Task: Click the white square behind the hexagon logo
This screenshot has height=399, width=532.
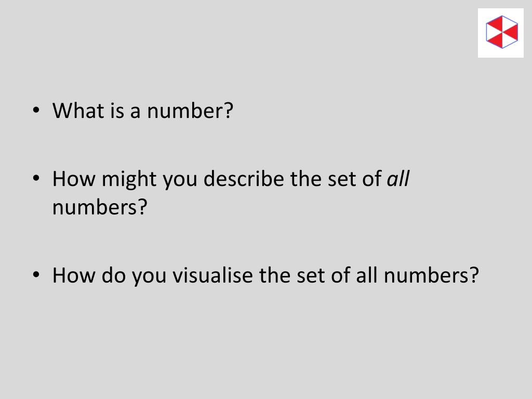Action: [501, 33]
